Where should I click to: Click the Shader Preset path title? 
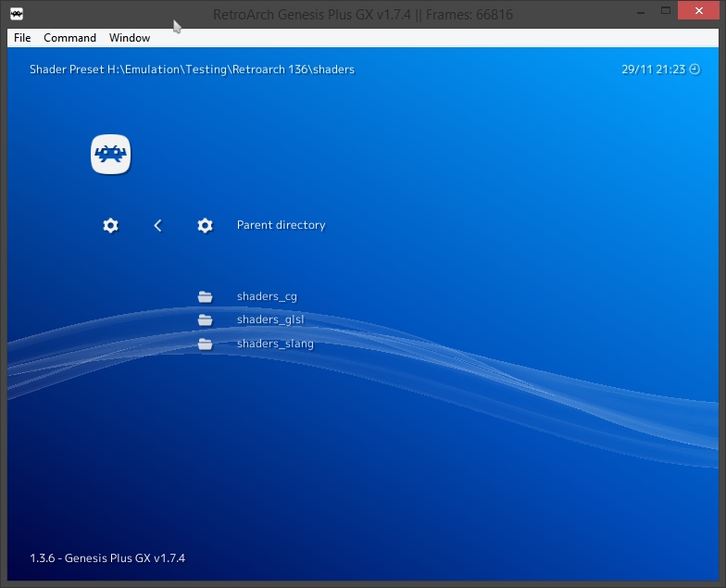193,69
